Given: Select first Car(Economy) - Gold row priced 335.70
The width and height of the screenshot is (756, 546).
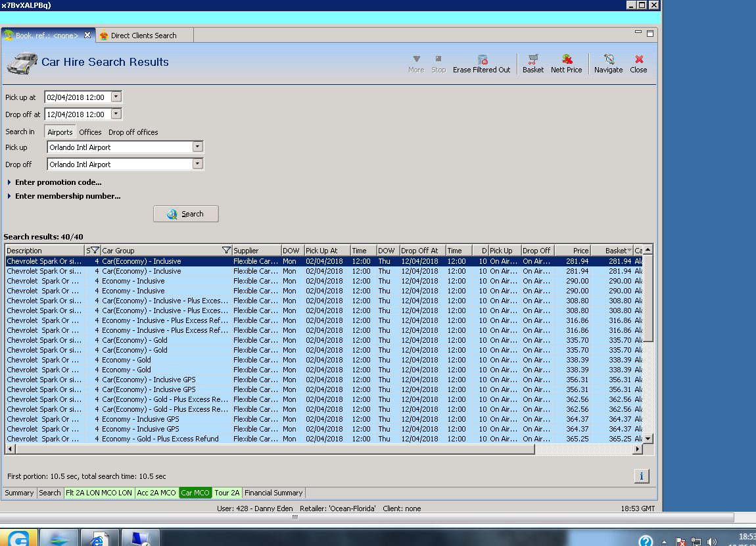Looking at the screenshot, I should coord(324,340).
